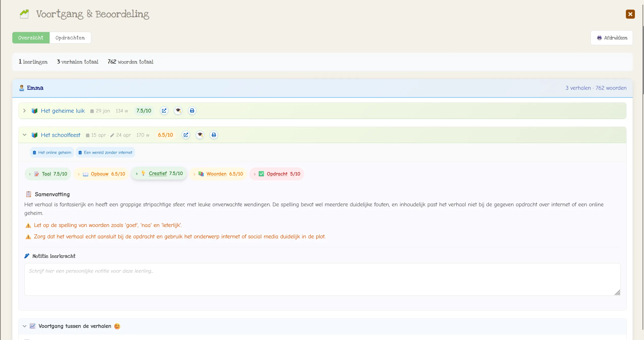
Task: Click the warning icon at the spelling tip
Action: (x=28, y=225)
